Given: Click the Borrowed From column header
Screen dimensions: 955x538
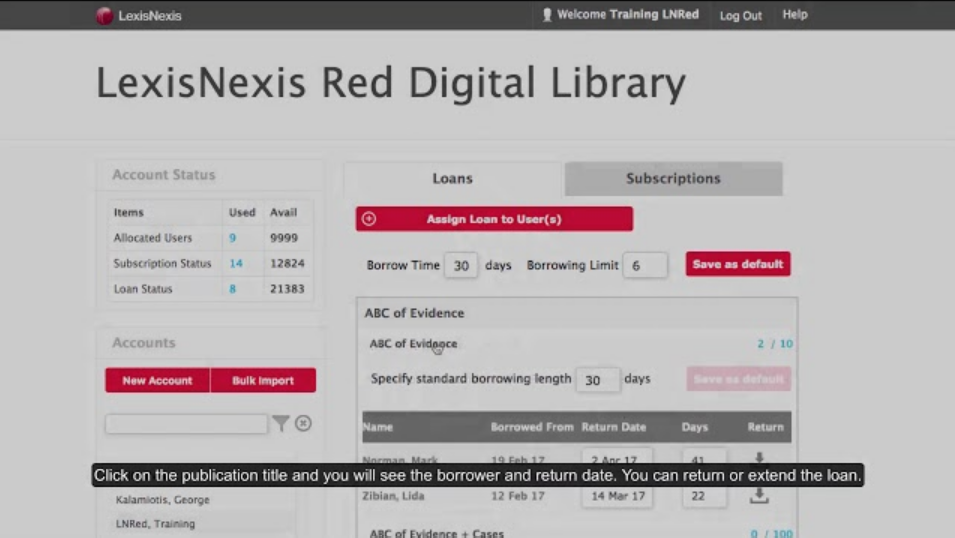Looking at the screenshot, I should click(532, 427).
